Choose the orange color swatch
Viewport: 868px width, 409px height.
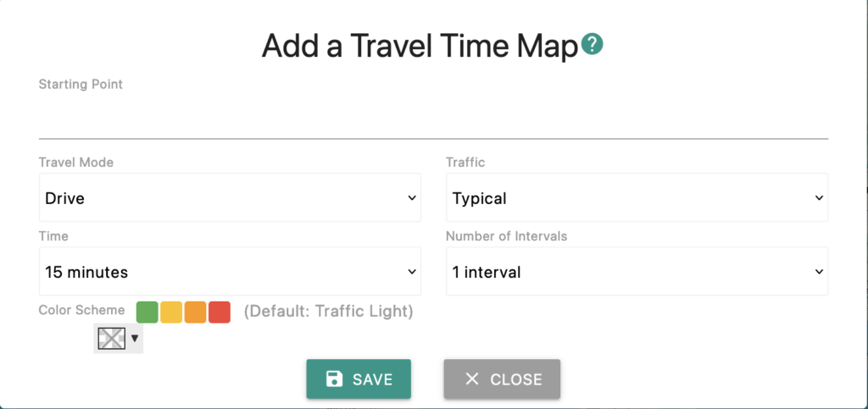pyautogui.click(x=195, y=312)
